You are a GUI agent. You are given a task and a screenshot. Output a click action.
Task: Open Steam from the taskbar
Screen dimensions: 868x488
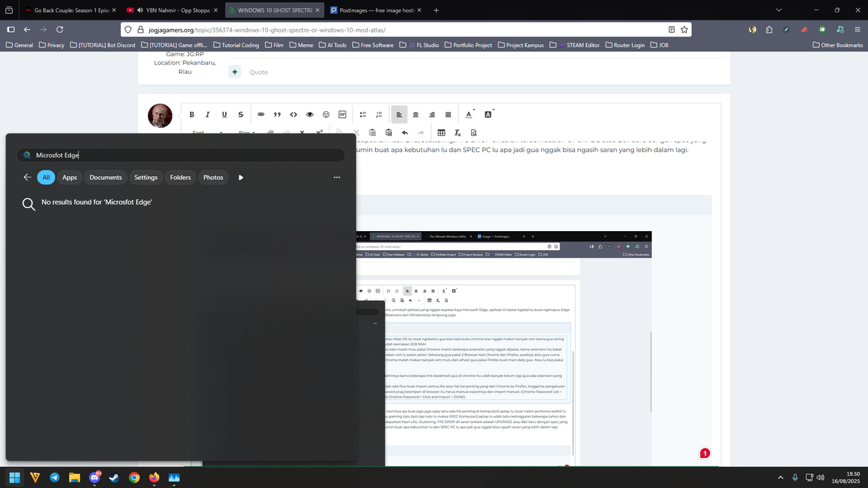pyautogui.click(x=114, y=477)
